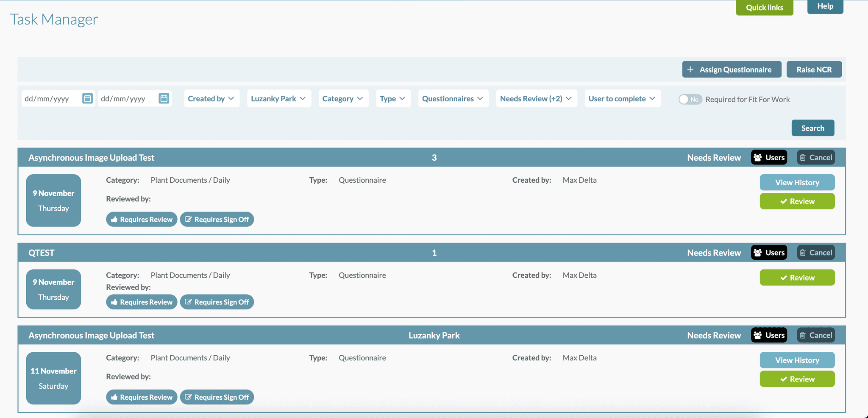Click the Search button
868x418 pixels.
[812, 128]
